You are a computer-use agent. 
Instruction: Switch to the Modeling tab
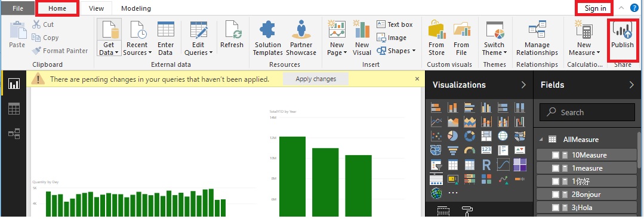click(136, 8)
